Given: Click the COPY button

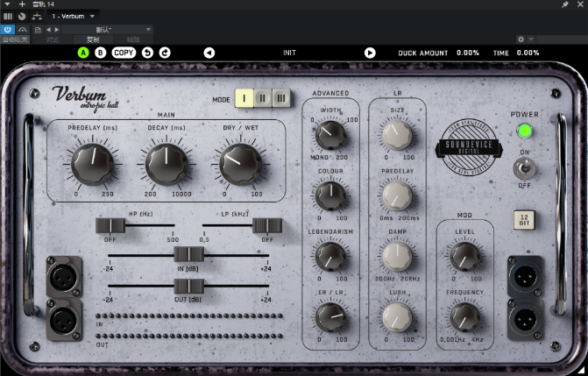Looking at the screenshot, I should coord(124,53).
